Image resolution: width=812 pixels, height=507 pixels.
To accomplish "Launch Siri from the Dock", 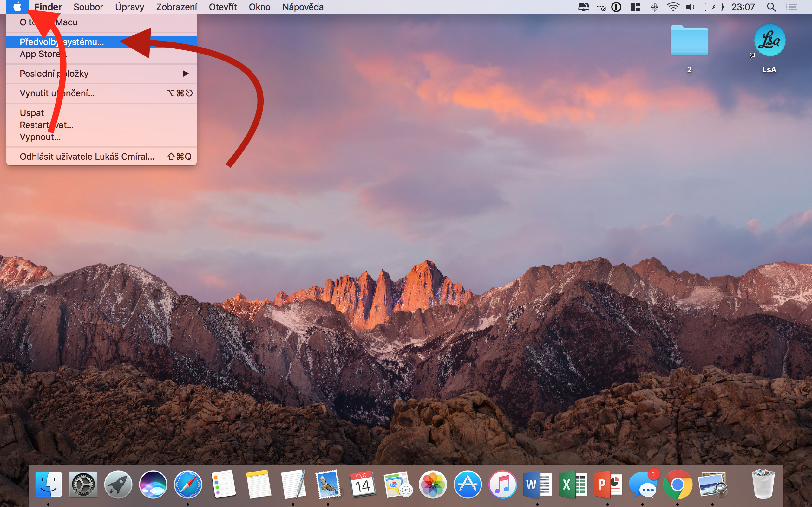I will [153, 485].
